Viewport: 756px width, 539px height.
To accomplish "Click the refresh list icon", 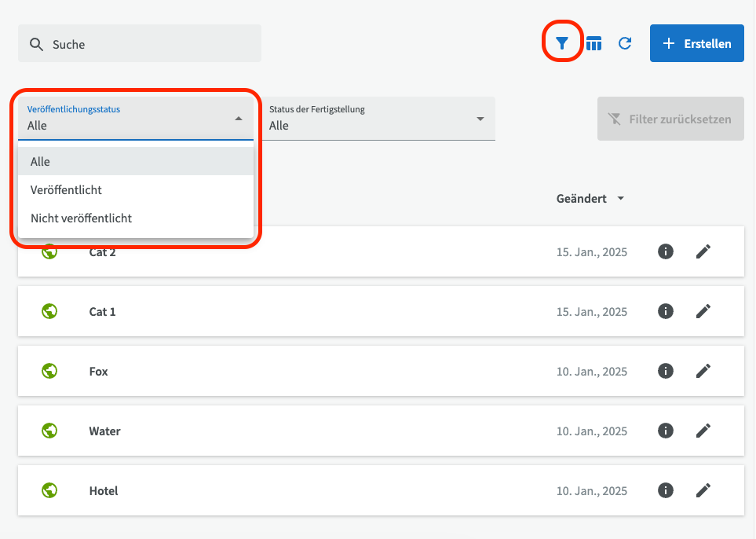I will tap(625, 44).
